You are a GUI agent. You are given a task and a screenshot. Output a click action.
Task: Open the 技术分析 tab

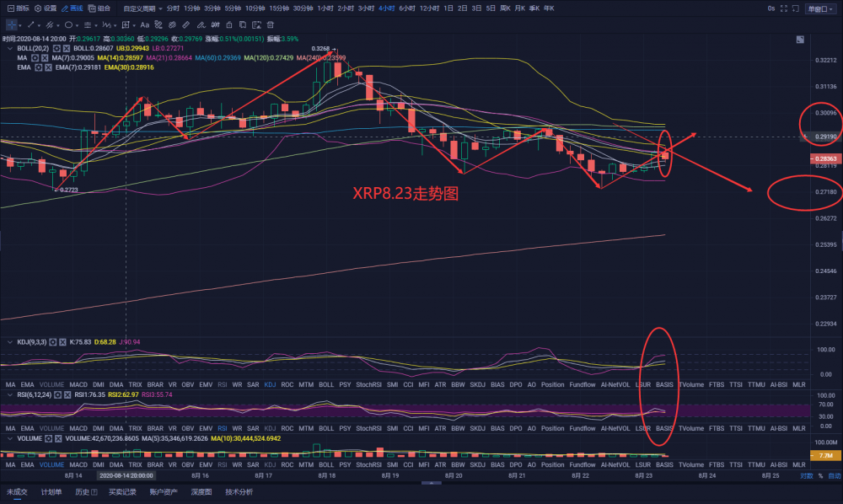click(239, 492)
